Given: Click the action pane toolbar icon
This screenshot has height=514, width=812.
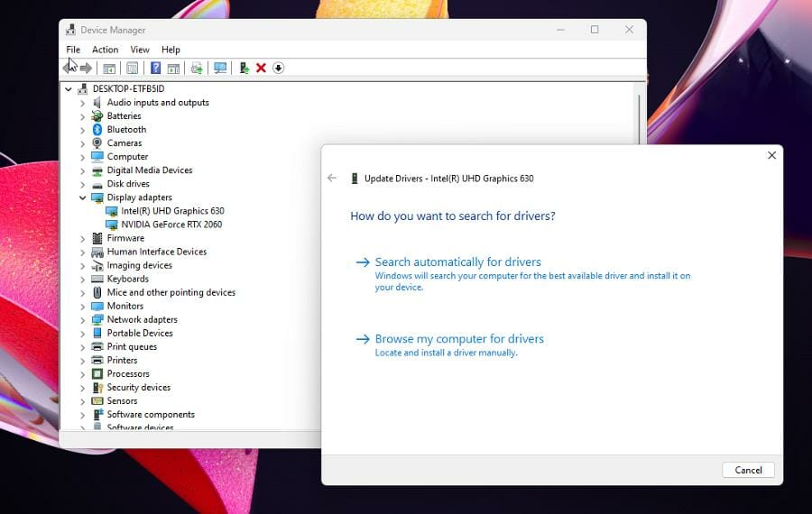Looking at the screenshot, I should (173, 68).
